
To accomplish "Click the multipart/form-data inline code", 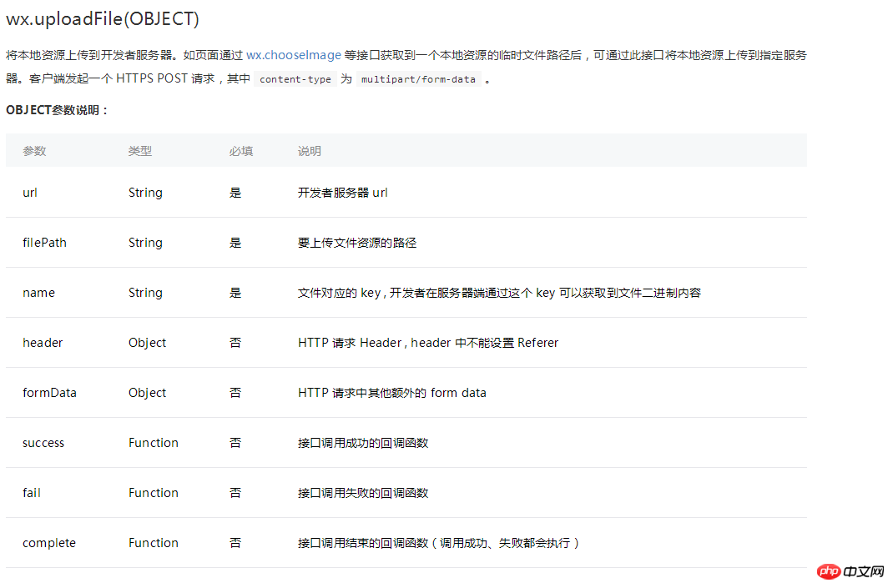I will click(418, 79).
